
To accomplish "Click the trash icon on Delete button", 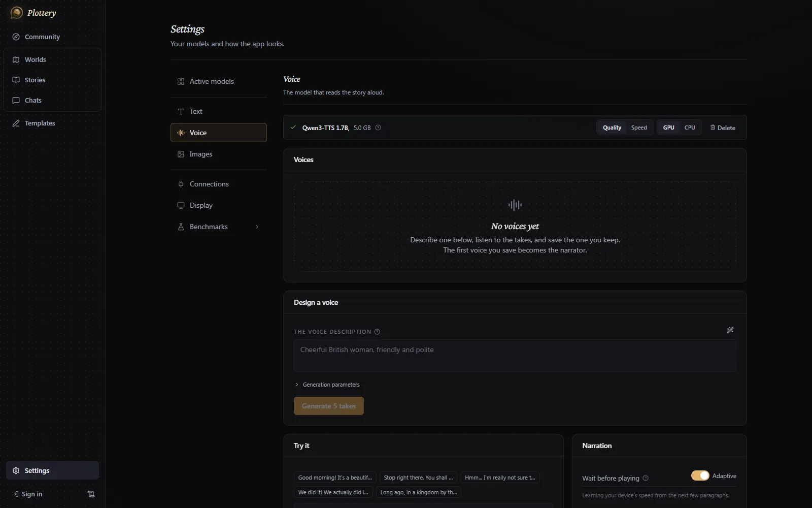I will pos(713,128).
